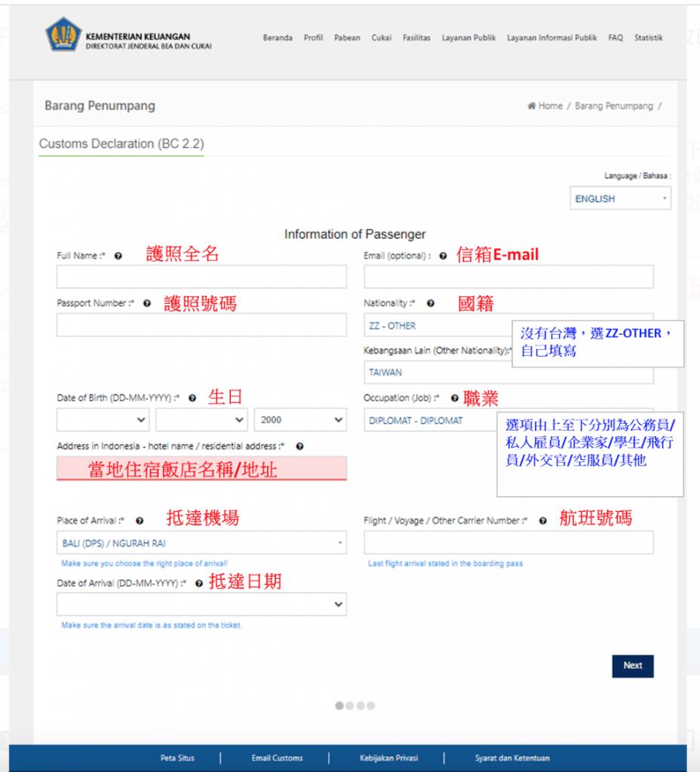700x772 pixels.
Task: Select the second step progress dot
Action: pos(350,706)
